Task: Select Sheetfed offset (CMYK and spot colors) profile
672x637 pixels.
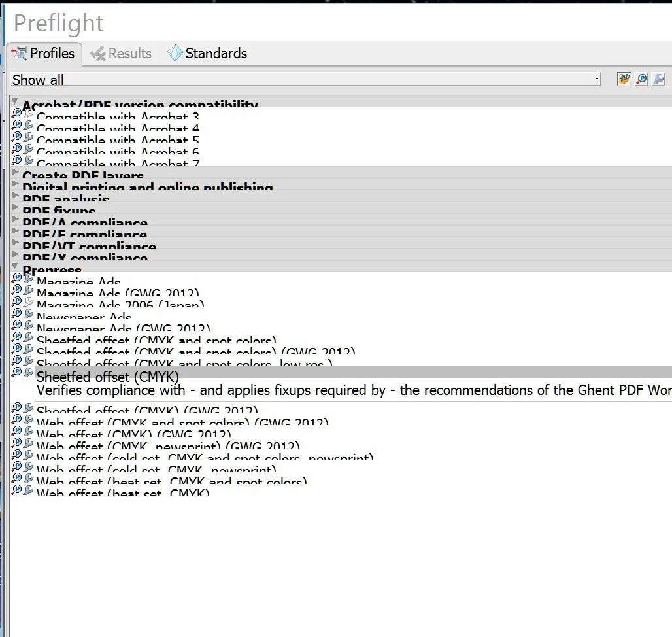Action: coord(156,339)
